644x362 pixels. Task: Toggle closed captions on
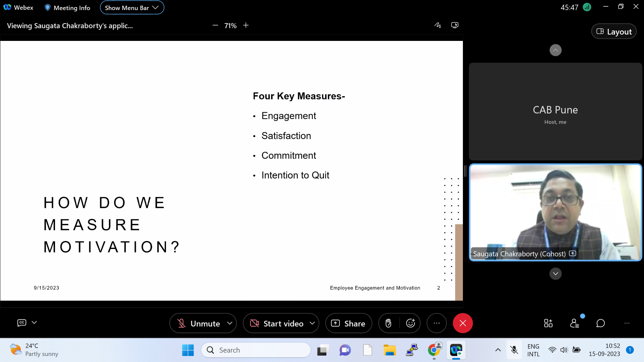point(22,322)
